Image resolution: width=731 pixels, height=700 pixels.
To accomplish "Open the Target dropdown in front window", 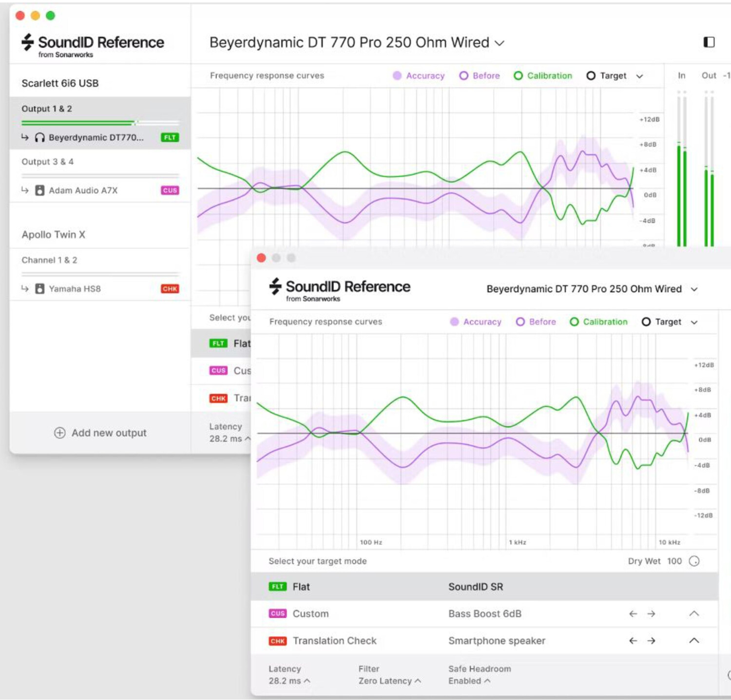I will (670, 322).
